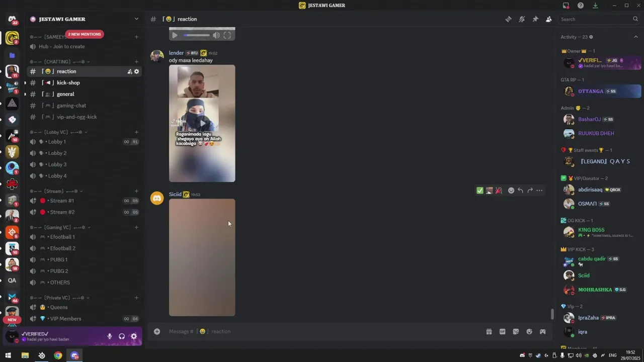This screenshot has width=644, height=362.
Task: Reply to Siciid's message
Action: click(520, 191)
